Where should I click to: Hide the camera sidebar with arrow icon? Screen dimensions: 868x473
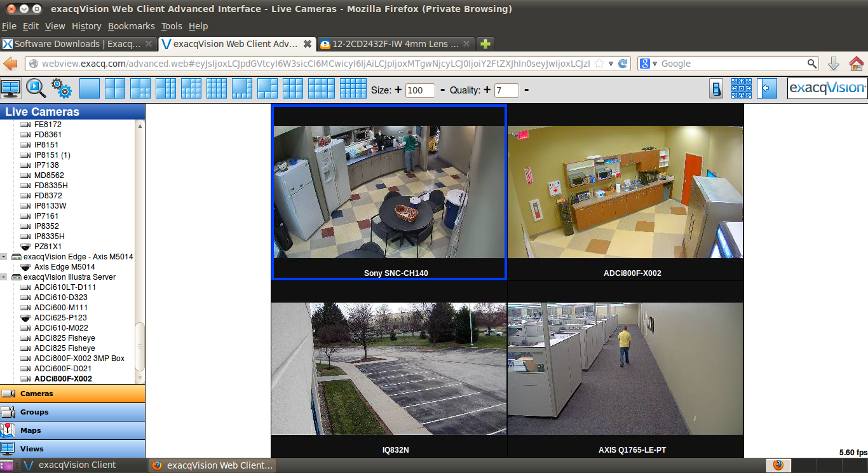point(767,88)
